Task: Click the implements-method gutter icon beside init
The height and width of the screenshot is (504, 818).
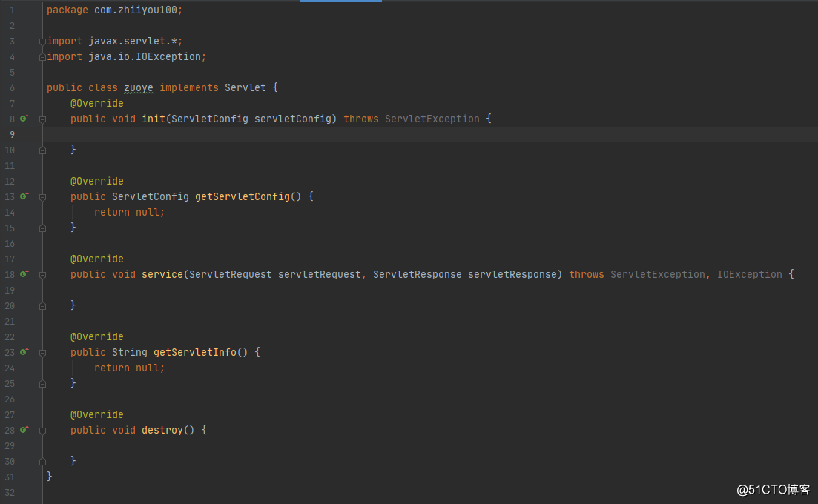Action: (24, 119)
